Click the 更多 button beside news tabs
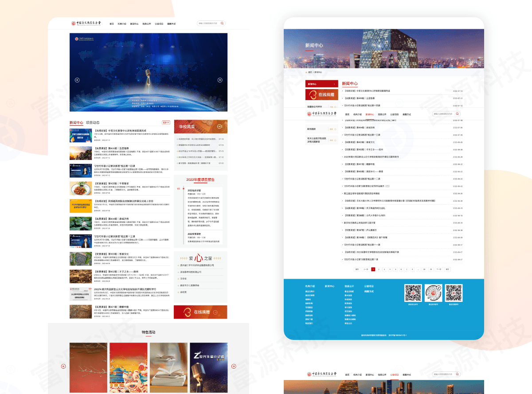The width and height of the screenshot is (532, 394). [166, 122]
